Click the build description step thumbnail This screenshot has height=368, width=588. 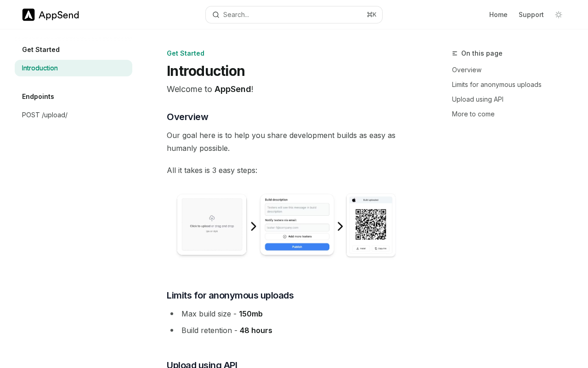pos(297,224)
